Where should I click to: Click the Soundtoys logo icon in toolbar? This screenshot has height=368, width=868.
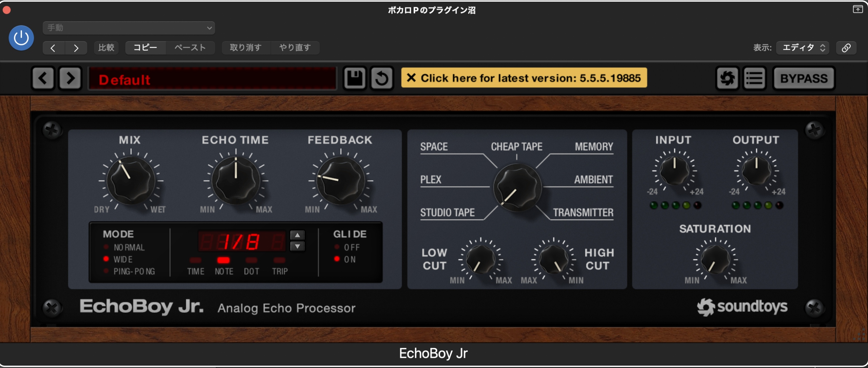pos(727,78)
